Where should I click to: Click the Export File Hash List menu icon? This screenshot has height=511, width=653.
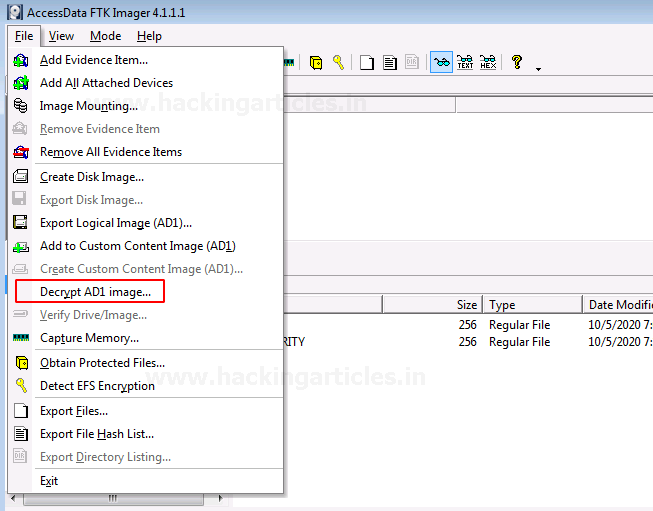21,434
